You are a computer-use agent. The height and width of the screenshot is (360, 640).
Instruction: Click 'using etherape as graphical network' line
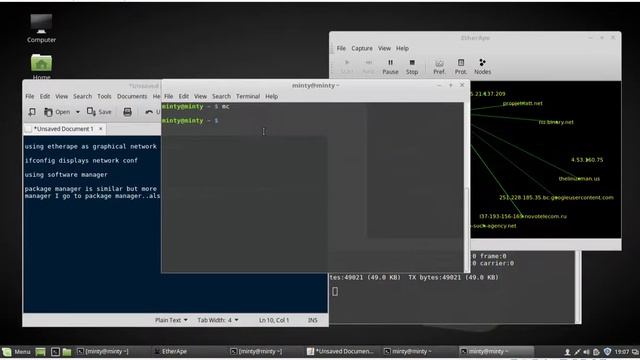[x=91, y=147]
